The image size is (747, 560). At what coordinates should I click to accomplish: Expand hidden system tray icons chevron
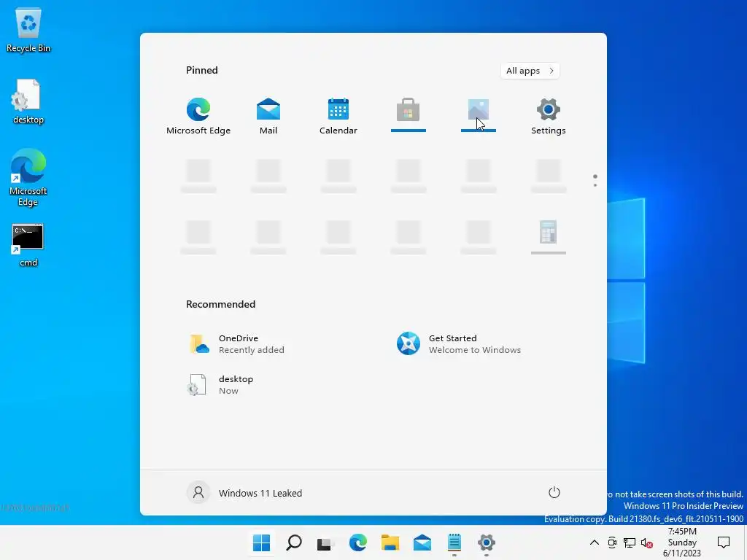pos(595,542)
